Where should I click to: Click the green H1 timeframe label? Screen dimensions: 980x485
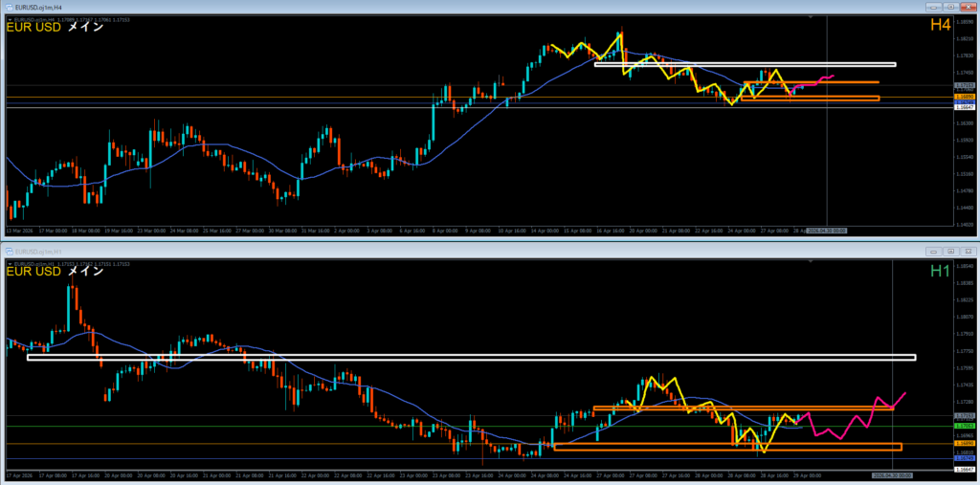(x=941, y=271)
